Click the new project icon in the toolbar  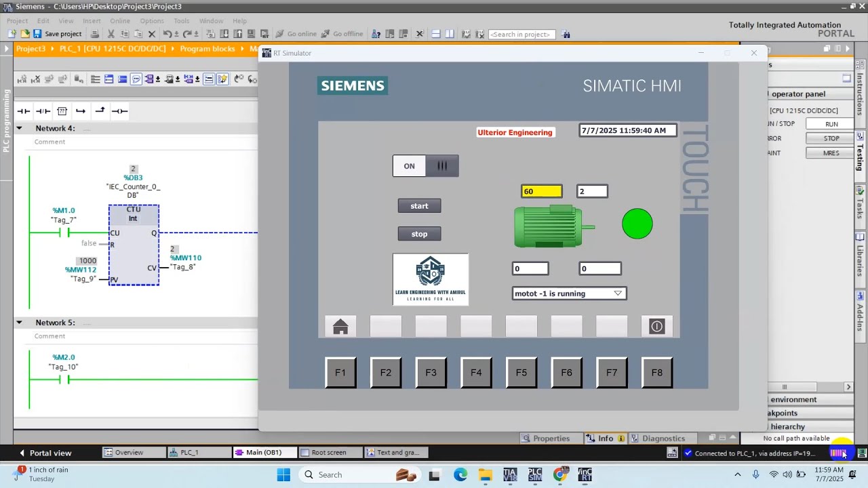click(12, 34)
